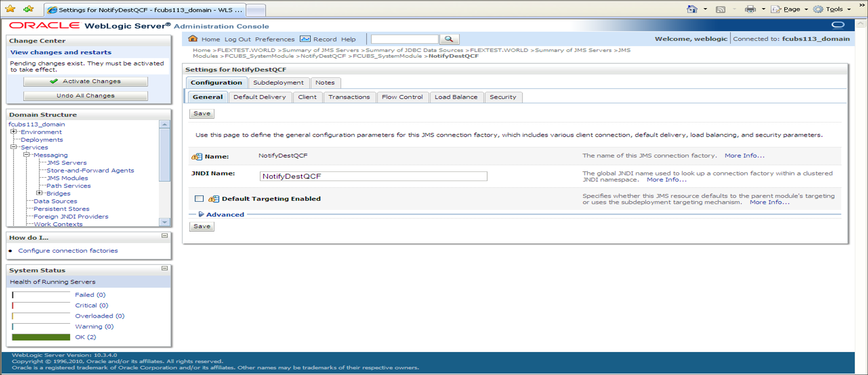The image size is (868, 375).
Task: Click the green OK health status bar
Action: pyautogui.click(x=41, y=337)
